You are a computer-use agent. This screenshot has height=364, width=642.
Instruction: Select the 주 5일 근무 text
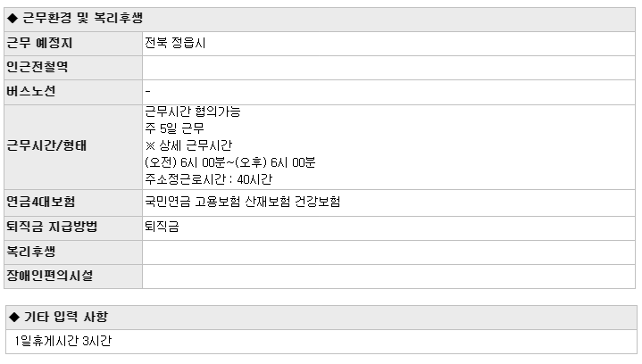point(174,128)
